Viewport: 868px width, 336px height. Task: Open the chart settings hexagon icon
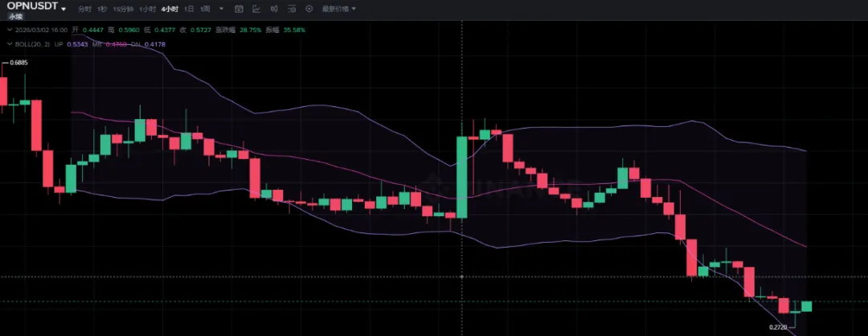coord(309,9)
